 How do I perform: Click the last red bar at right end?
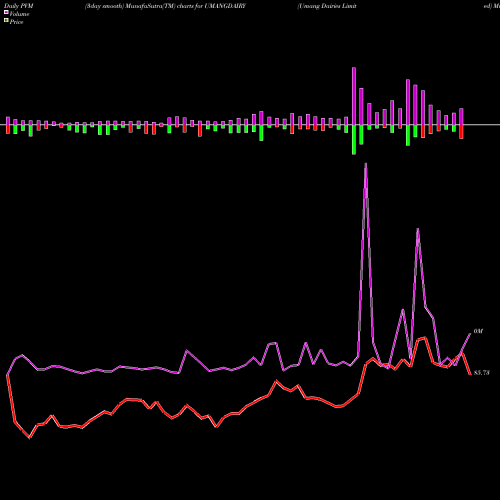coord(462,132)
